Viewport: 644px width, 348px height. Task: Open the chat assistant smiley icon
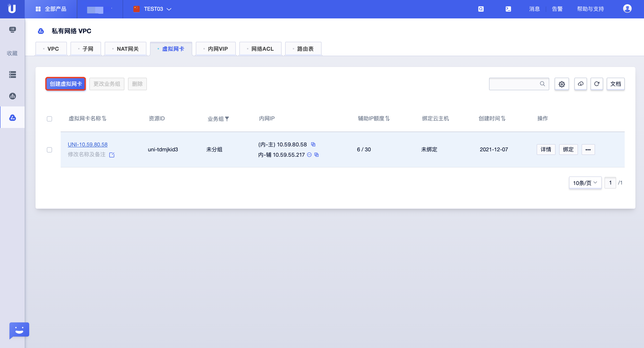19,330
